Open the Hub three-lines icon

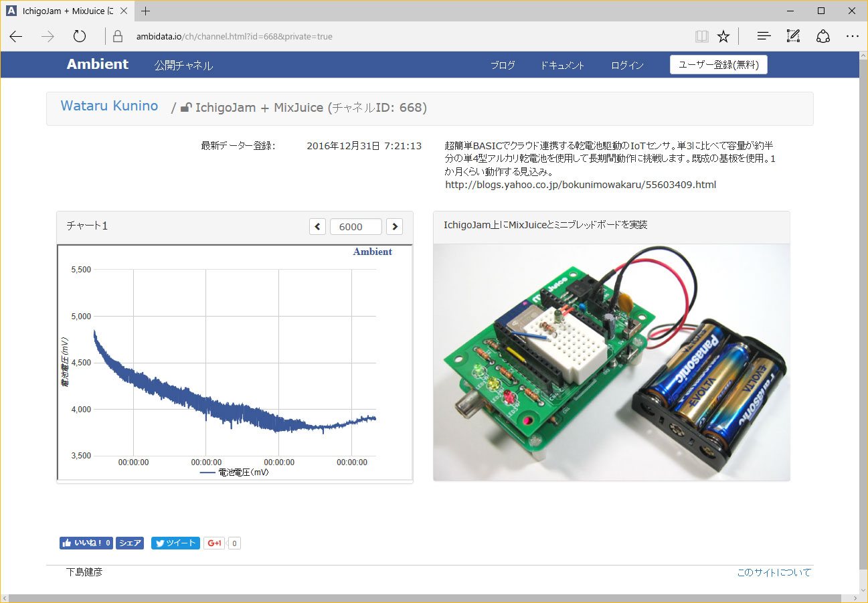click(x=764, y=37)
